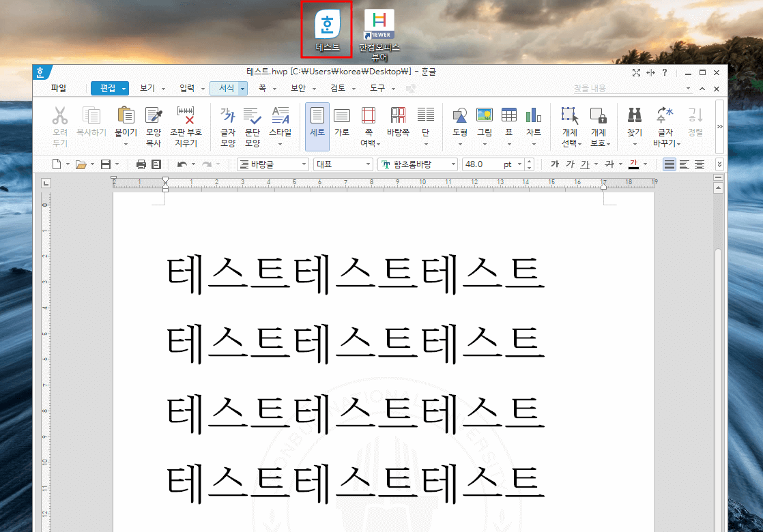This screenshot has width=763, height=532.
Task: Select justify paragraph alignment
Action: coord(670,164)
